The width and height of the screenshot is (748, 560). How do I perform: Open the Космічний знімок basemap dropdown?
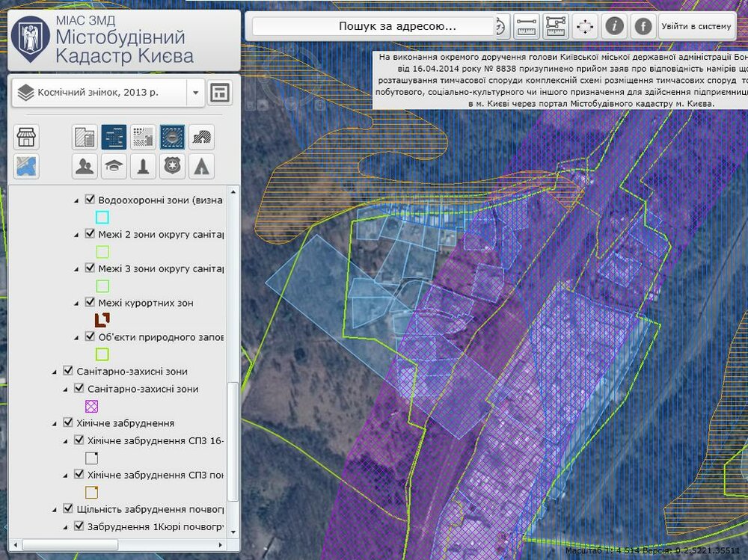(x=195, y=93)
